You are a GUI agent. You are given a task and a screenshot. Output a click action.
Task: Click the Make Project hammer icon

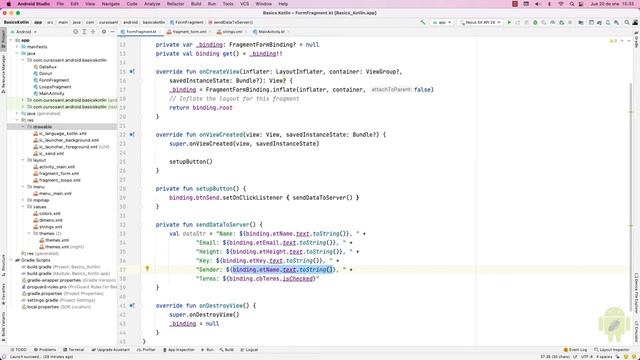[422, 22]
